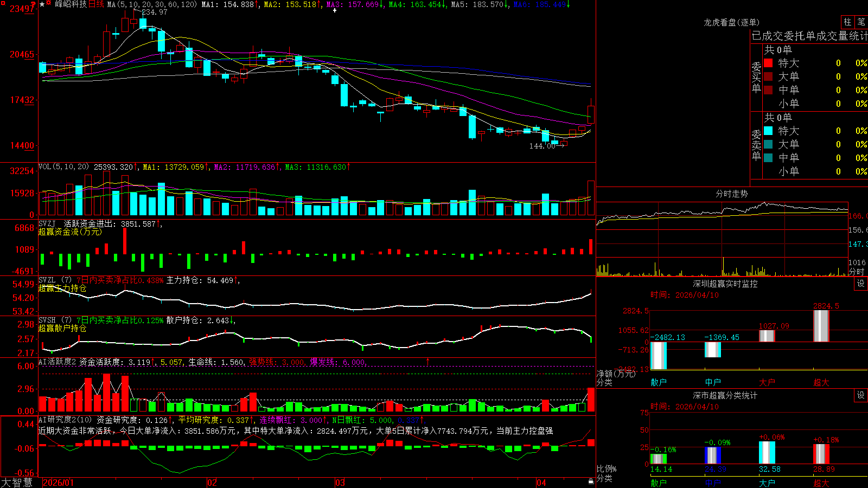Click the 平均研究度: 0.337 value
The width and height of the screenshot is (868, 488).
[214, 420]
